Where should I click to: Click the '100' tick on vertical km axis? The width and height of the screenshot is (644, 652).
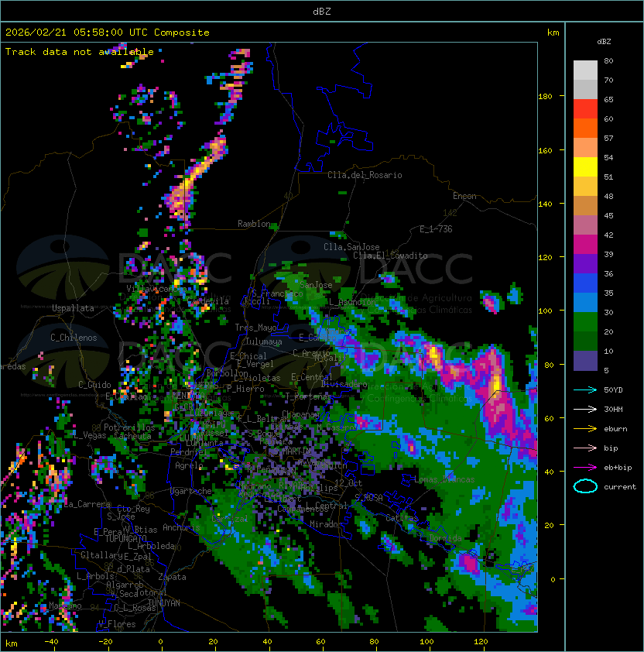[x=545, y=311]
